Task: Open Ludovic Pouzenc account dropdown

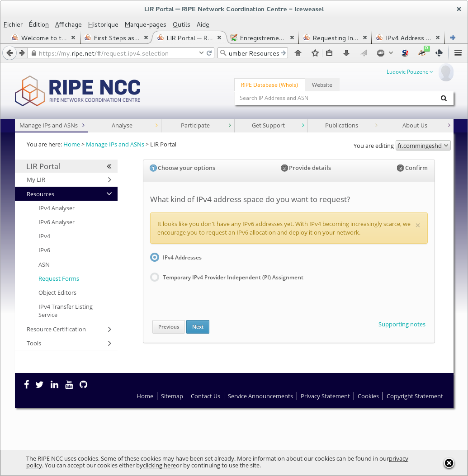Action: (x=409, y=71)
